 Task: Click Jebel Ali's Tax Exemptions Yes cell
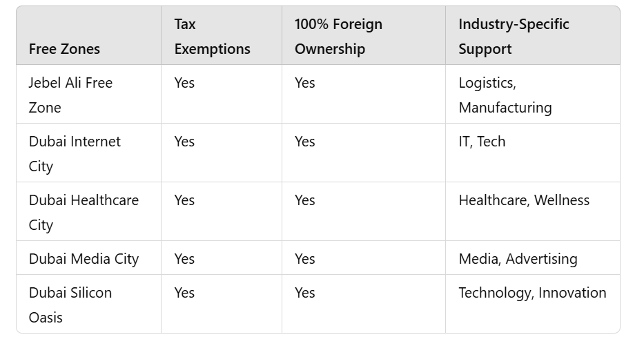coord(184,83)
